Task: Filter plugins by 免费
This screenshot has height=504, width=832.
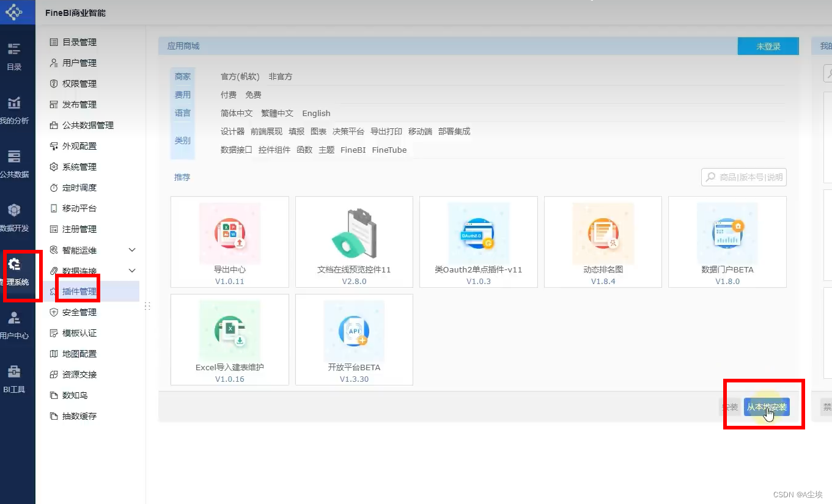Action: (253, 95)
